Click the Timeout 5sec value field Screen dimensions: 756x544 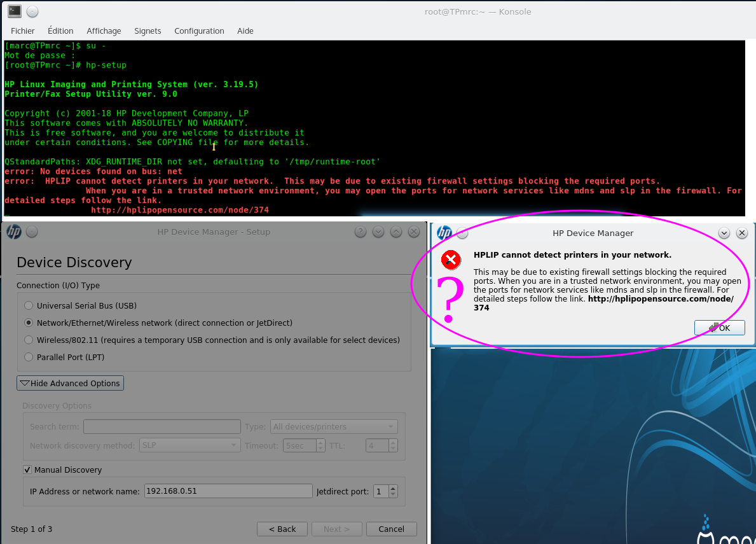tap(299, 445)
